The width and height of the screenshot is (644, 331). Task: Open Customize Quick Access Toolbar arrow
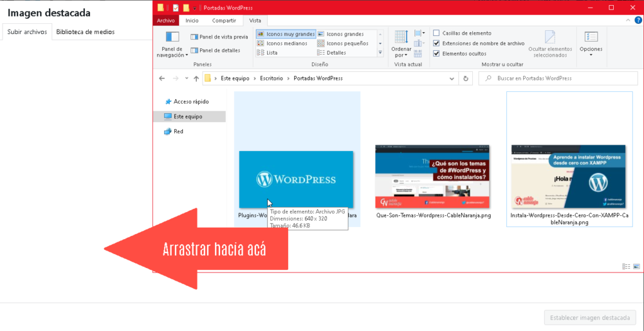[x=194, y=8]
